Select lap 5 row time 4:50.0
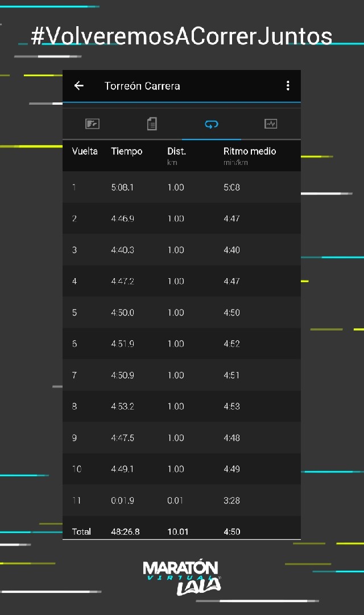The height and width of the screenshot is (615, 364). point(123,312)
